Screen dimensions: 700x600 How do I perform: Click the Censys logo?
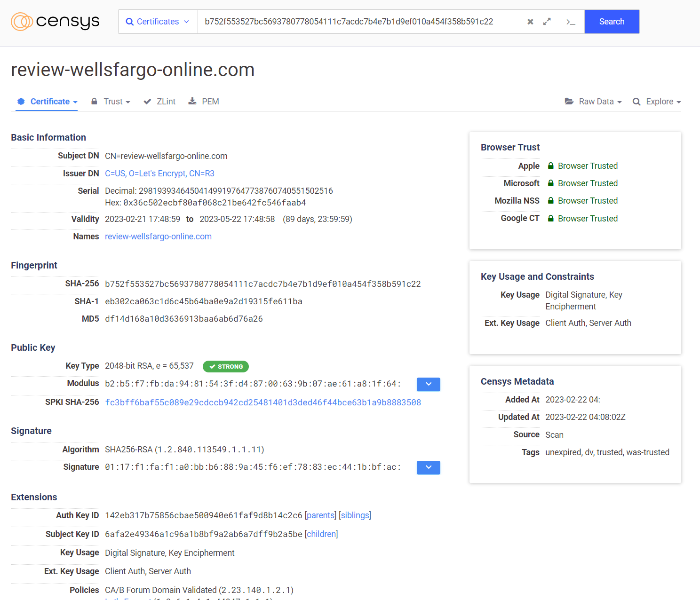pyautogui.click(x=55, y=22)
